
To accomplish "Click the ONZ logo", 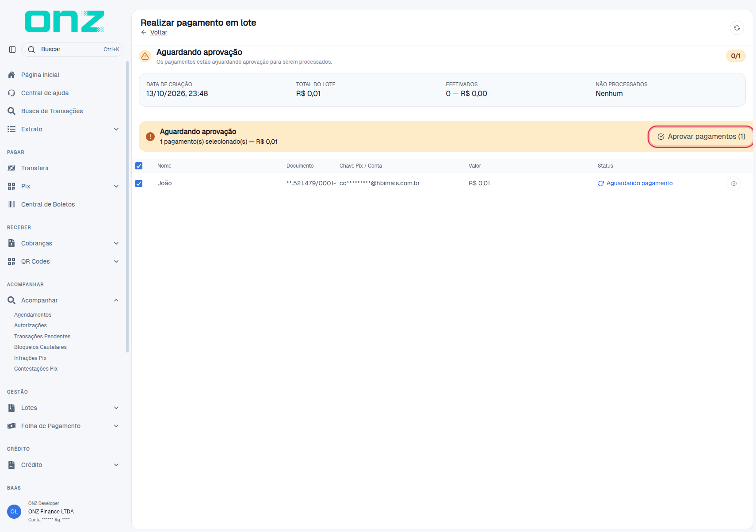I will pyautogui.click(x=64, y=22).
